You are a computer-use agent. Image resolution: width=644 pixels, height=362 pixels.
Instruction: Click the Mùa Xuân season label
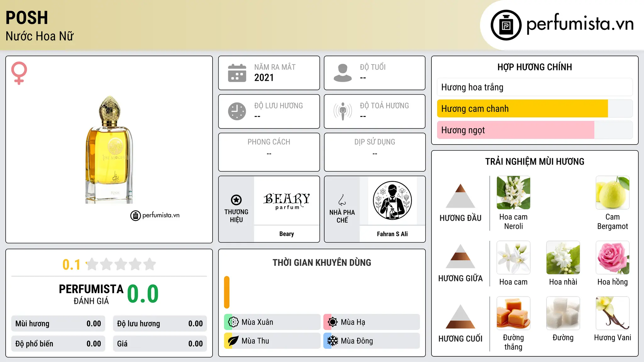pos(257,322)
